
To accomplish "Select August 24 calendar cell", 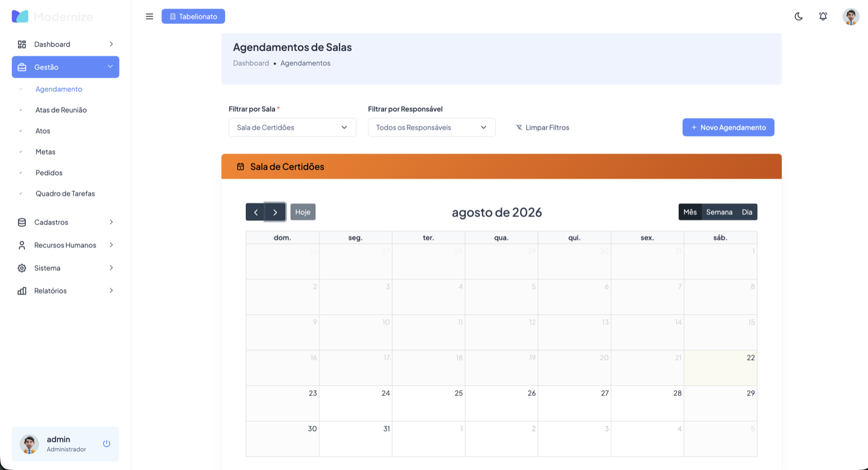I will click(355, 404).
